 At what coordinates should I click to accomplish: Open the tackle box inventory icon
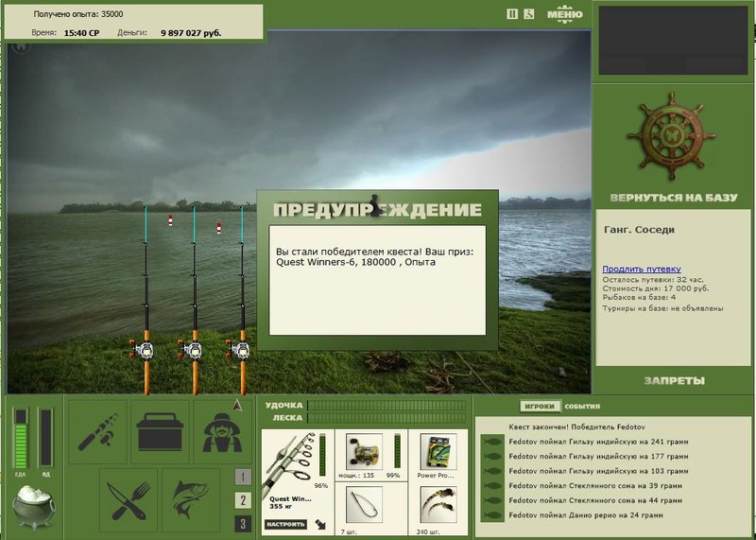point(160,431)
